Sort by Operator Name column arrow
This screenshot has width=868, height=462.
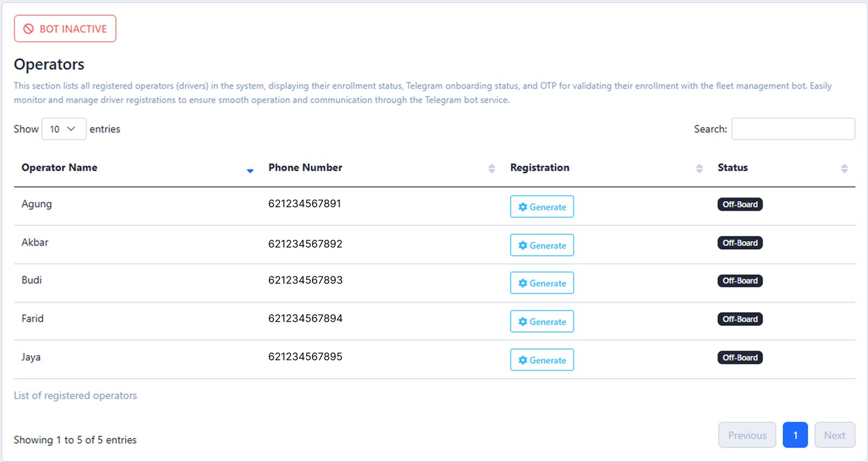tap(250, 170)
